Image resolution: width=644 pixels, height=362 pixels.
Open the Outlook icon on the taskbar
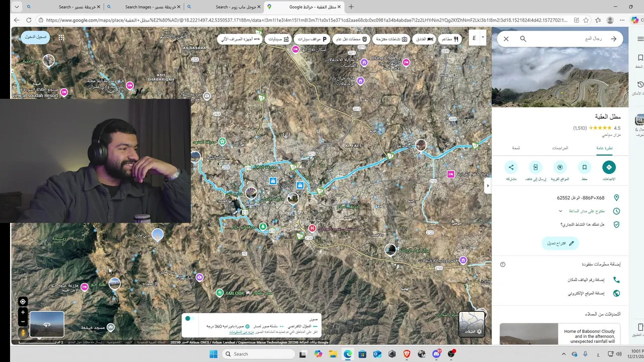377,354
